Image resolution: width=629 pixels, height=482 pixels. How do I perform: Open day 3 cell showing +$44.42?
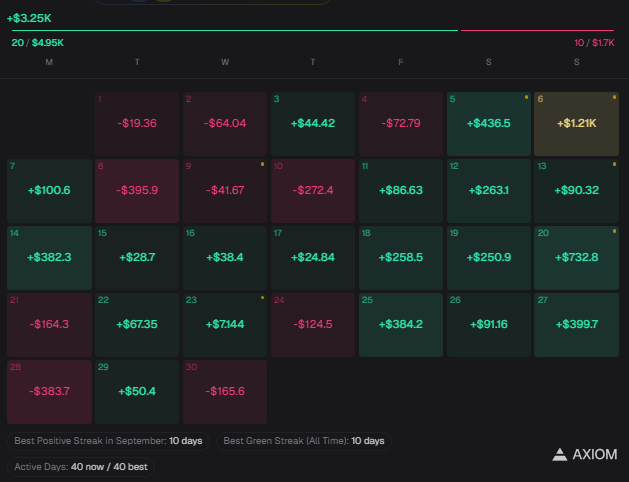tap(313, 124)
